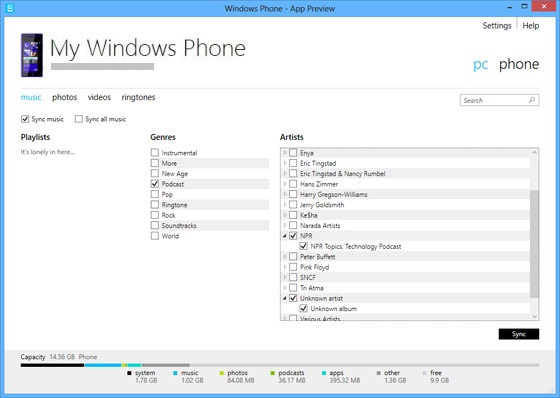Check the Ringtone genre

click(155, 204)
